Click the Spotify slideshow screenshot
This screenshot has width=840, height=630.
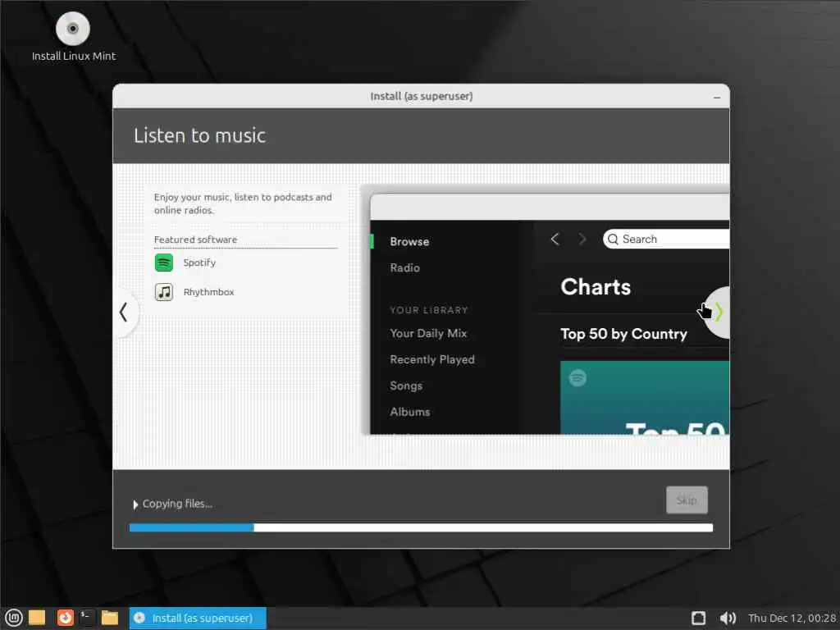pyautogui.click(x=549, y=314)
